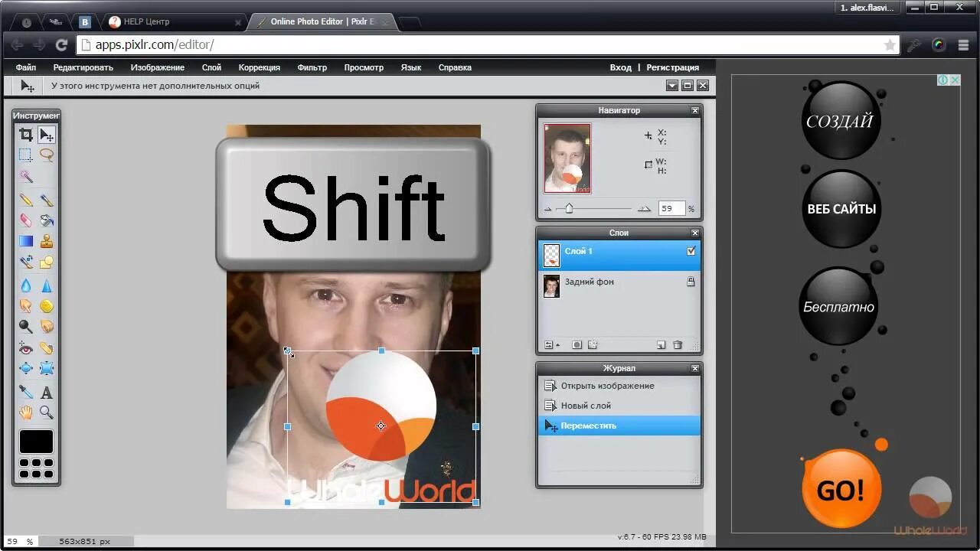Select the yellow Sponge tool
The height and width of the screenshot is (551, 980).
[47, 306]
